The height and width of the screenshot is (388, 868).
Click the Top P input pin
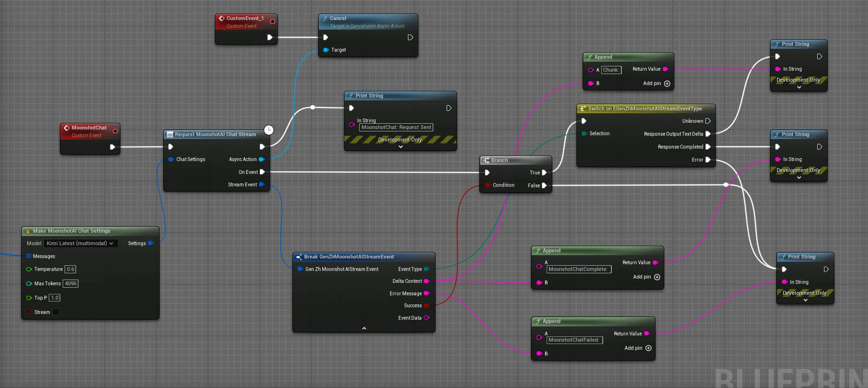coord(29,298)
